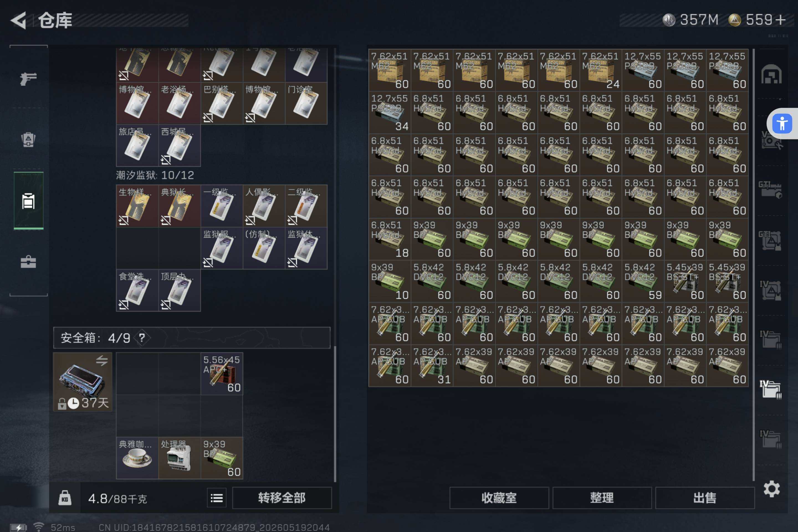This screenshot has width=798, height=532.
Task: Click the key card panel scrollbar
Action: tap(335, 414)
